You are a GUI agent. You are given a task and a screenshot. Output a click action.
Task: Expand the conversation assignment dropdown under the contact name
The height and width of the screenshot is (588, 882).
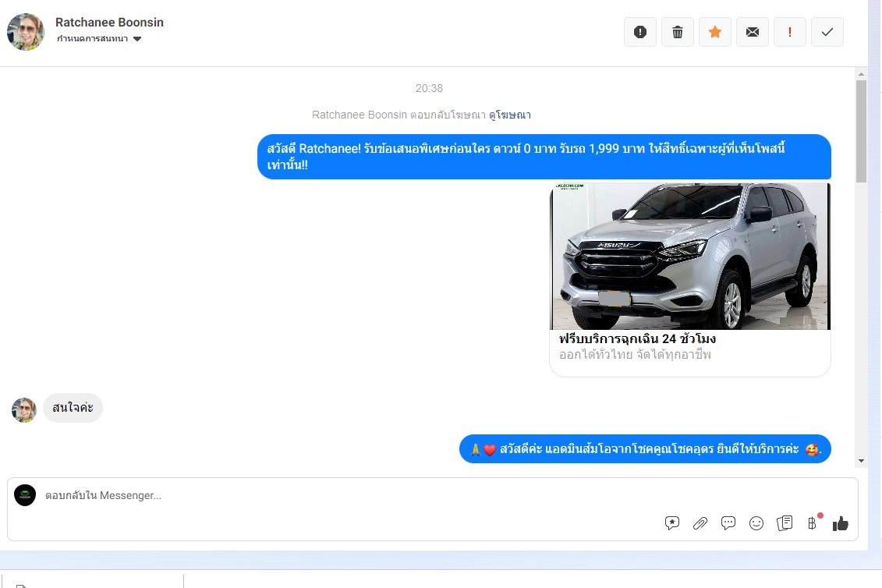(99, 39)
